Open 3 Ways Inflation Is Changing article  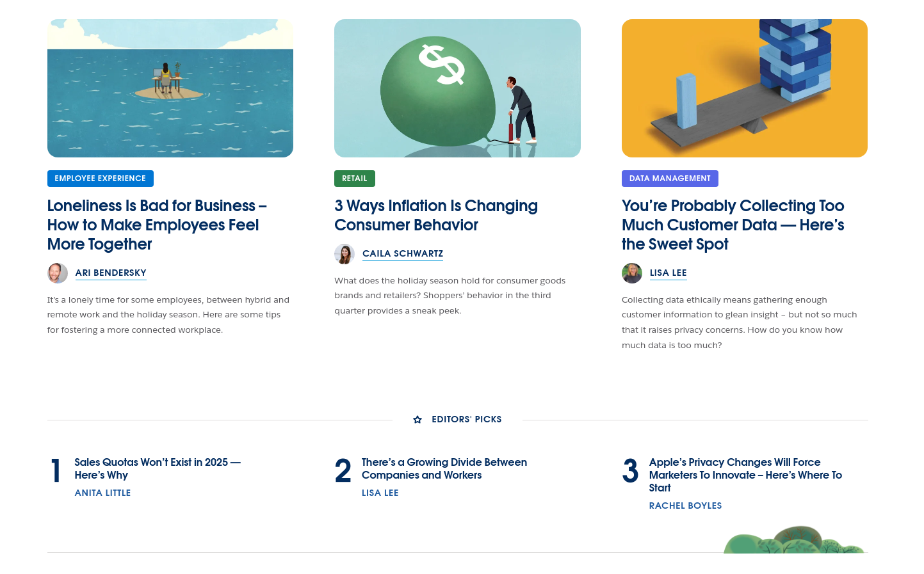point(436,216)
